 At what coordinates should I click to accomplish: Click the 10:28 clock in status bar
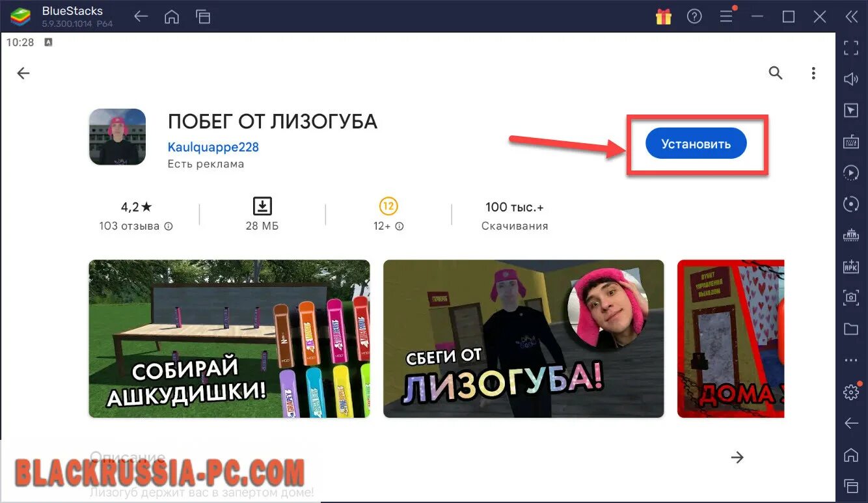tap(20, 42)
